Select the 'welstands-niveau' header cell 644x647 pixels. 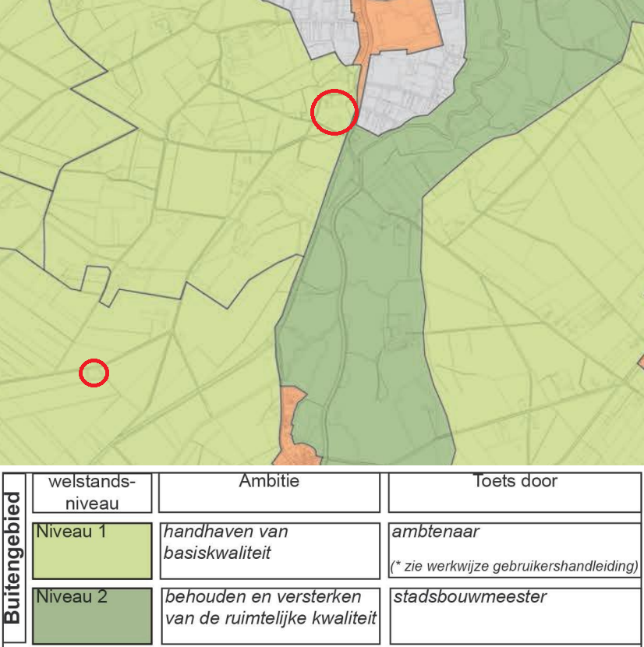point(92,493)
